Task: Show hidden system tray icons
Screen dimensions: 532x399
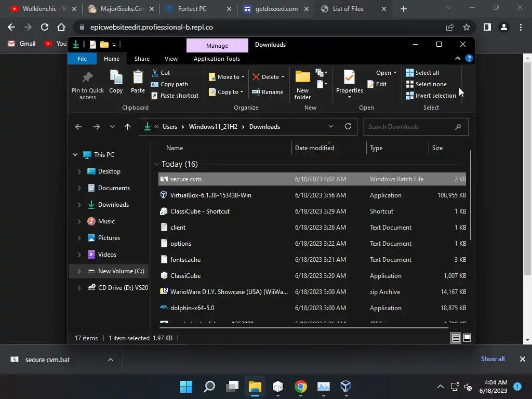Action: pyautogui.click(x=440, y=387)
